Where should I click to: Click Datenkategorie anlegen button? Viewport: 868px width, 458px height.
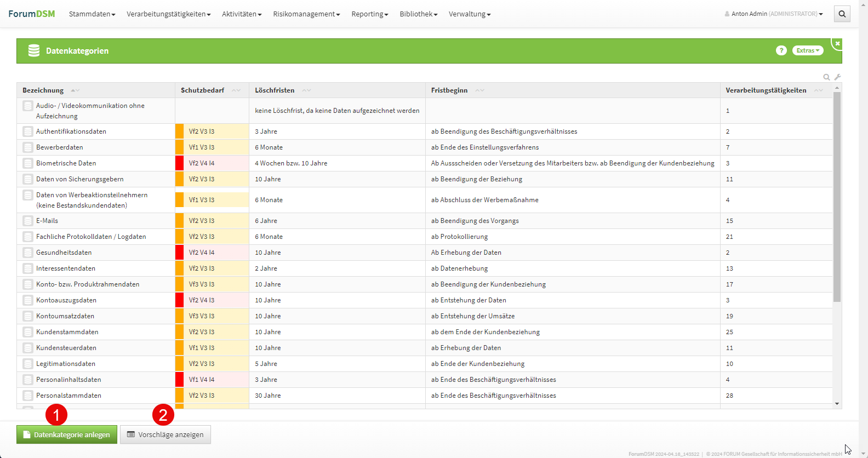[67, 434]
